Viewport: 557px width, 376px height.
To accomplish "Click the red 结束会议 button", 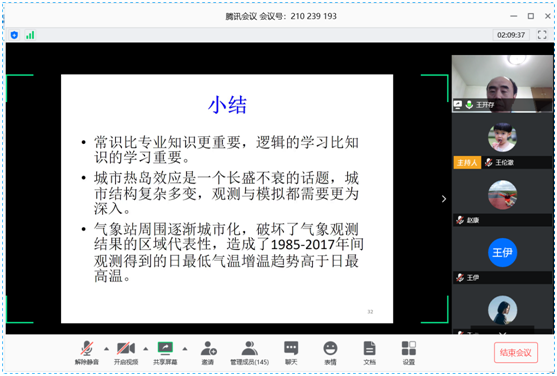I will 515,353.
